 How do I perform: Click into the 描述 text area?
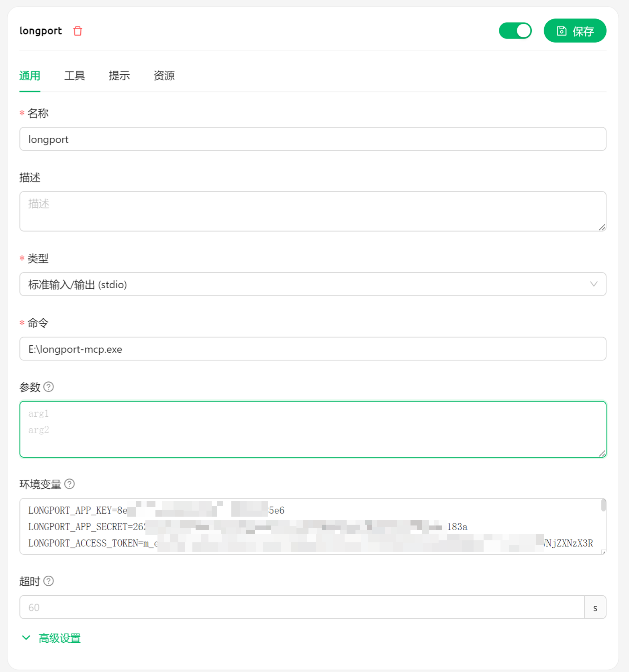(313, 212)
